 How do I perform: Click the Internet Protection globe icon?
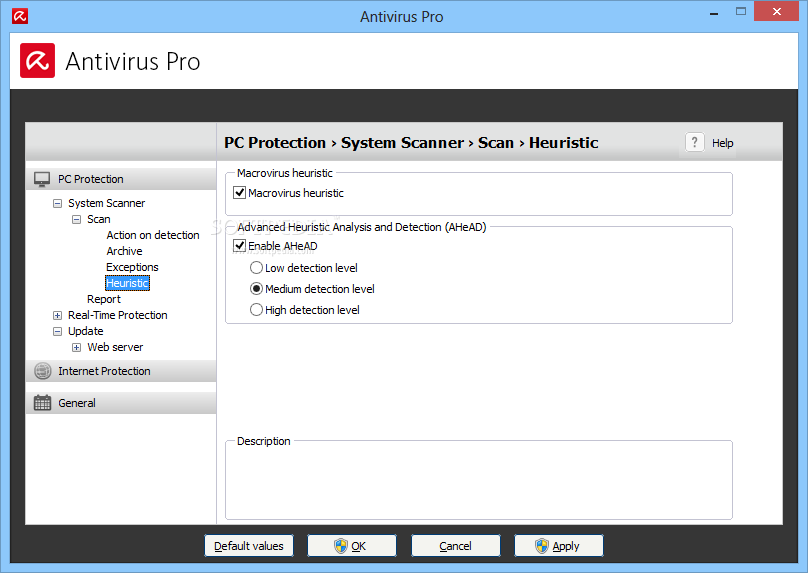[43, 371]
